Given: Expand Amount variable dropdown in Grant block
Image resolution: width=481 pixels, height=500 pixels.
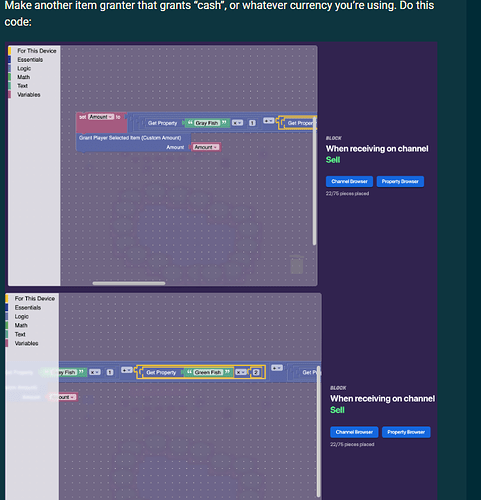Looking at the screenshot, I should click(x=205, y=147).
